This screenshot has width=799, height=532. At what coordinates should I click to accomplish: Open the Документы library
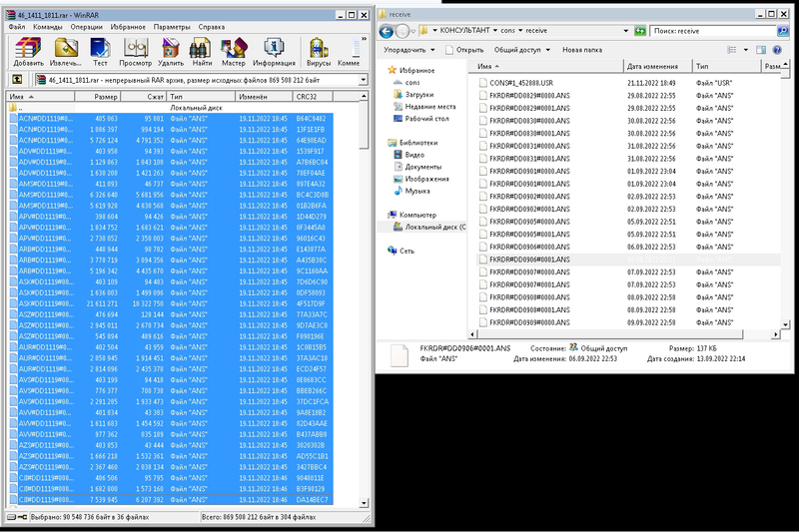(422, 167)
